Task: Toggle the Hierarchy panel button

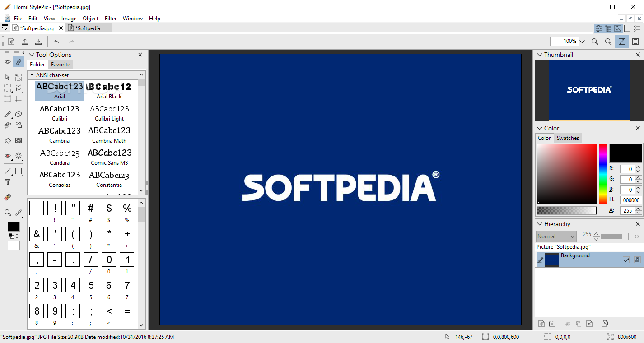Action: (608, 28)
